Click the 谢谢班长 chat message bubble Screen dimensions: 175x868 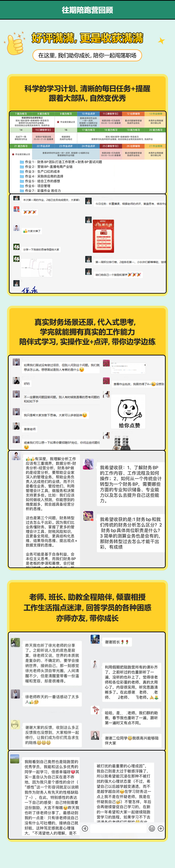(117, 642)
